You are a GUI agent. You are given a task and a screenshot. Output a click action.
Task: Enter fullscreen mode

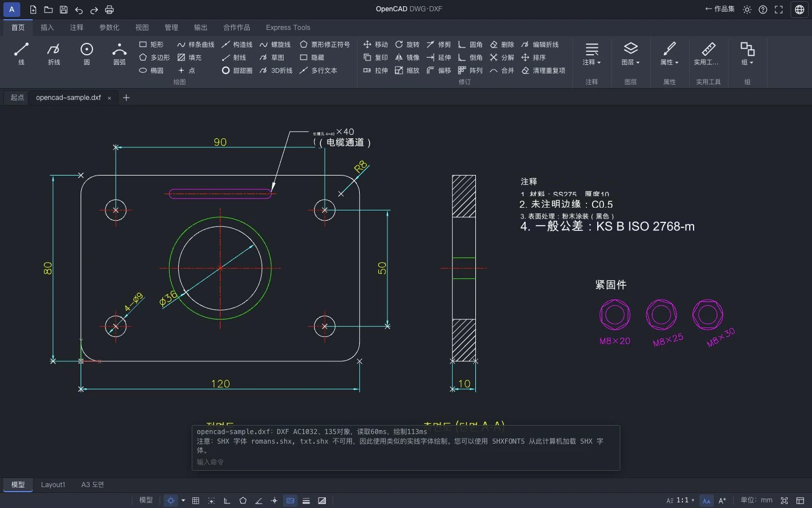pos(779,10)
